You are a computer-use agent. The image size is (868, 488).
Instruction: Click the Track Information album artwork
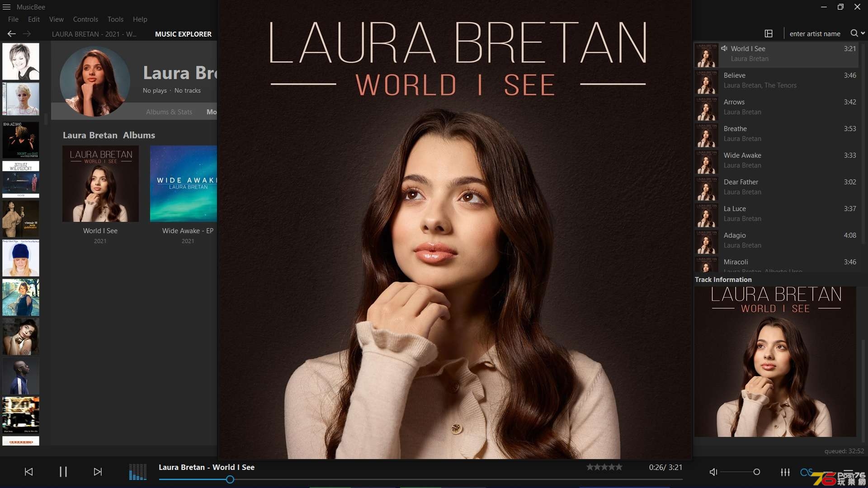coord(775,361)
